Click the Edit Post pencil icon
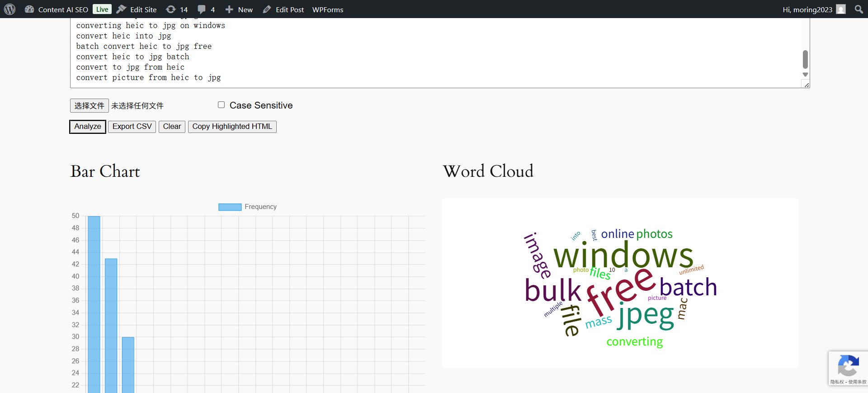 pyautogui.click(x=267, y=9)
